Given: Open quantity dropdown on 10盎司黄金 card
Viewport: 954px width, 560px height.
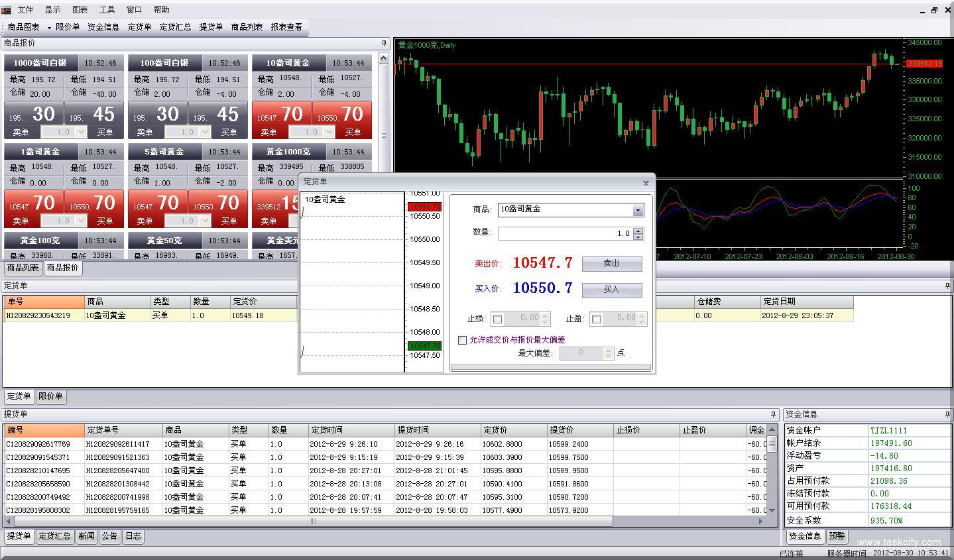Looking at the screenshot, I should click(329, 132).
